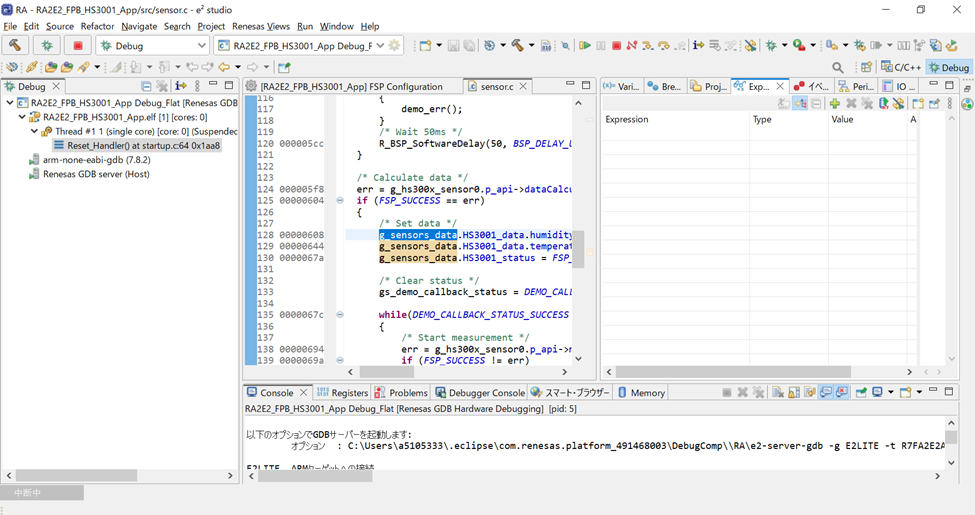Open the Debug launch mode dropdown
Screen dimensions: 975x515
click(201, 45)
